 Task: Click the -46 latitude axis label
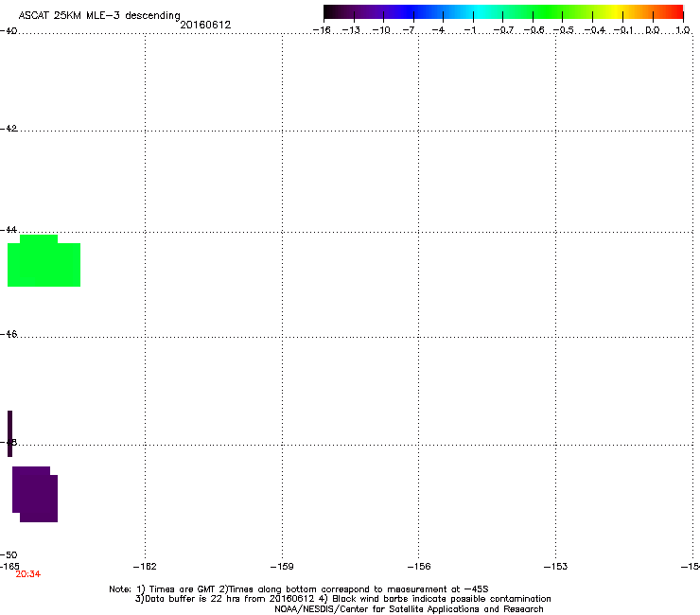pos(9,334)
